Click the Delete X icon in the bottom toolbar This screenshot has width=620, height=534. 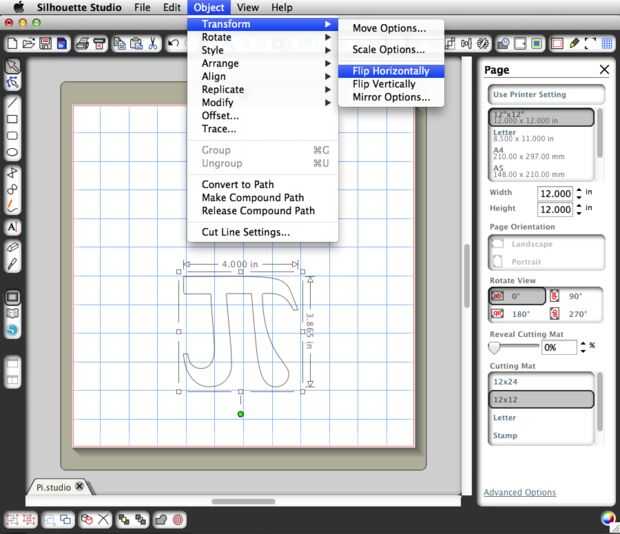click(x=104, y=519)
